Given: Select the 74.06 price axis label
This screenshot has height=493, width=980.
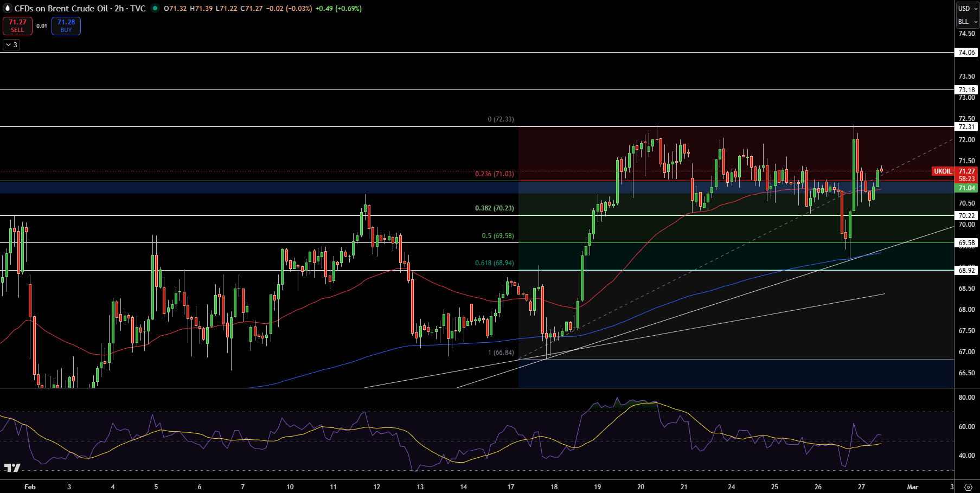Looking at the screenshot, I should (x=966, y=53).
